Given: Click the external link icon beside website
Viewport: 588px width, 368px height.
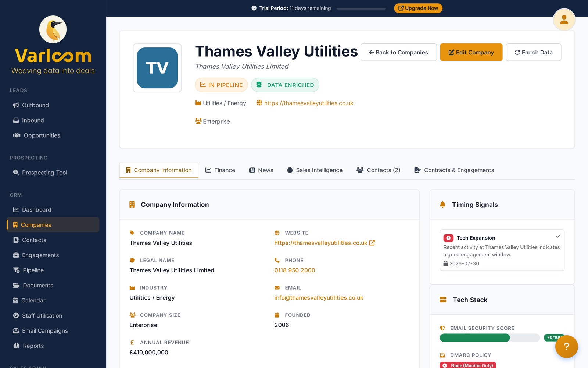Looking at the screenshot, I should (x=372, y=243).
